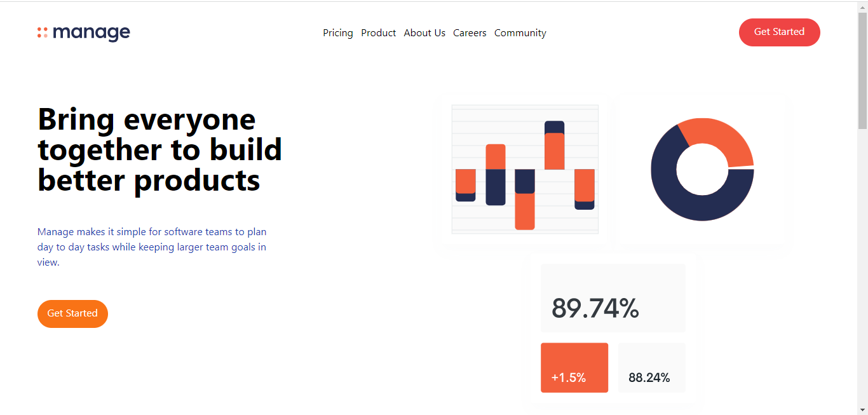Click the orange +1.5% tile
Viewport: 868px width, 415px height.
coord(574,368)
